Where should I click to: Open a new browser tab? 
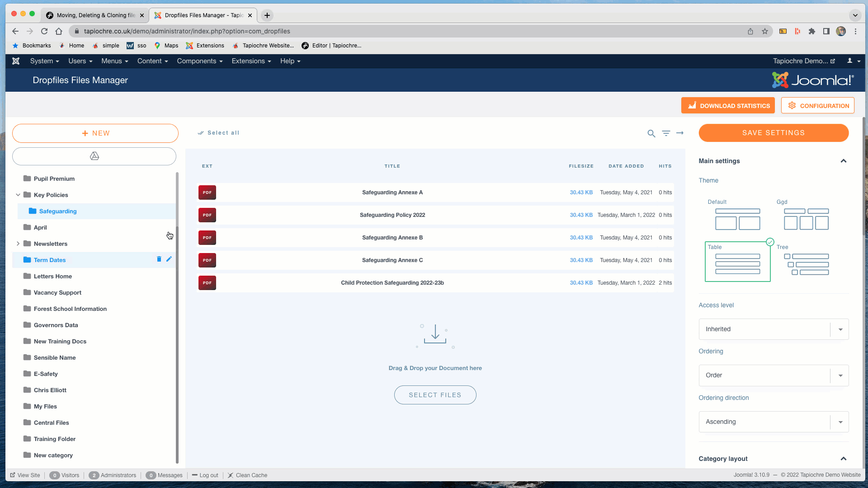point(267,15)
